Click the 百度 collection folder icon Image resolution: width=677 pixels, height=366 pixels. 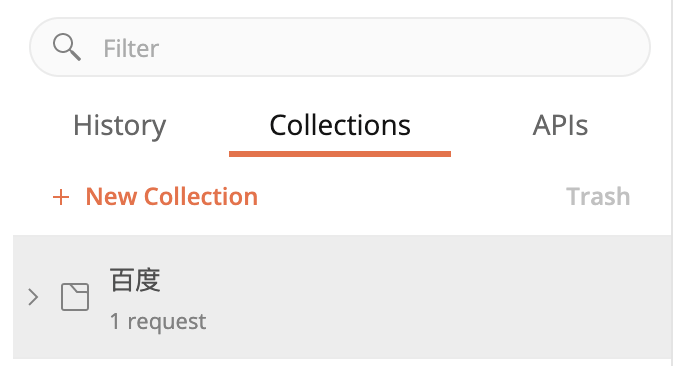(x=75, y=297)
